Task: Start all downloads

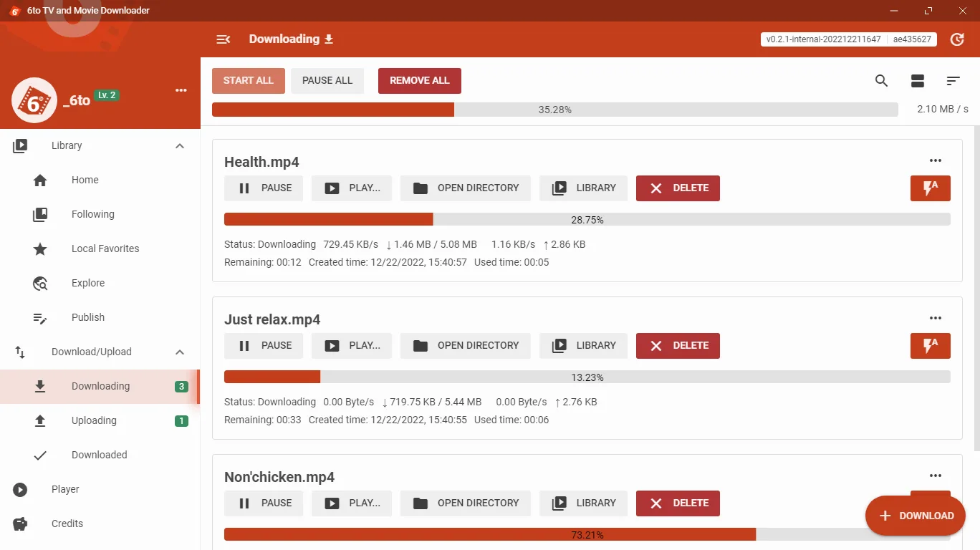Action: coord(249,81)
